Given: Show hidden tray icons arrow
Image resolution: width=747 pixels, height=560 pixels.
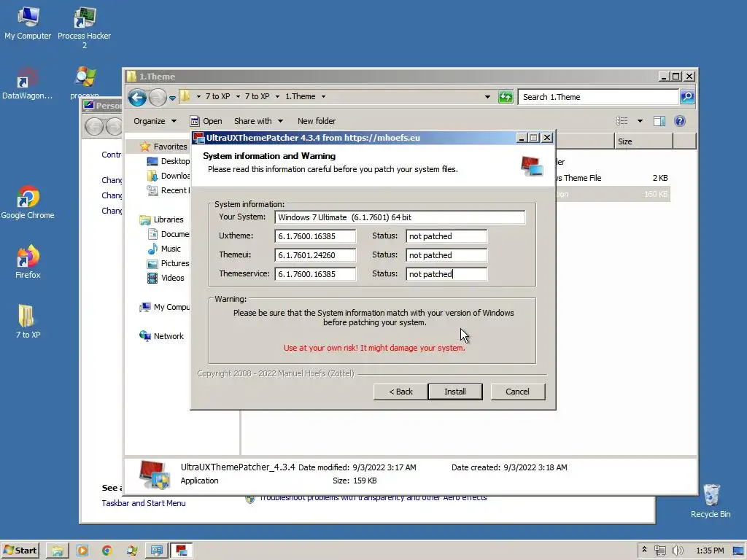Looking at the screenshot, I should pyautogui.click(x=644, y=550).
